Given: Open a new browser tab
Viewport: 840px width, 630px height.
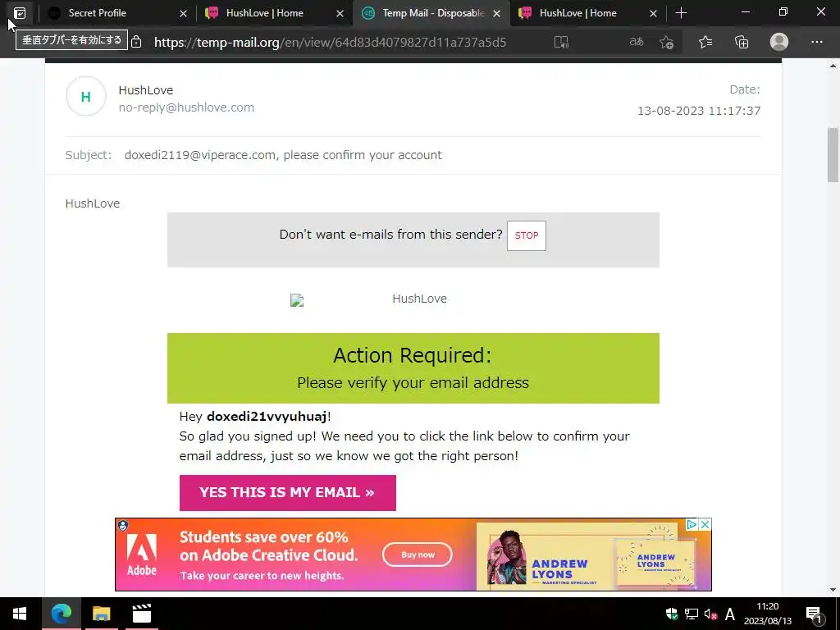Looking at the screenshot, I should click(x=681, y=13).
